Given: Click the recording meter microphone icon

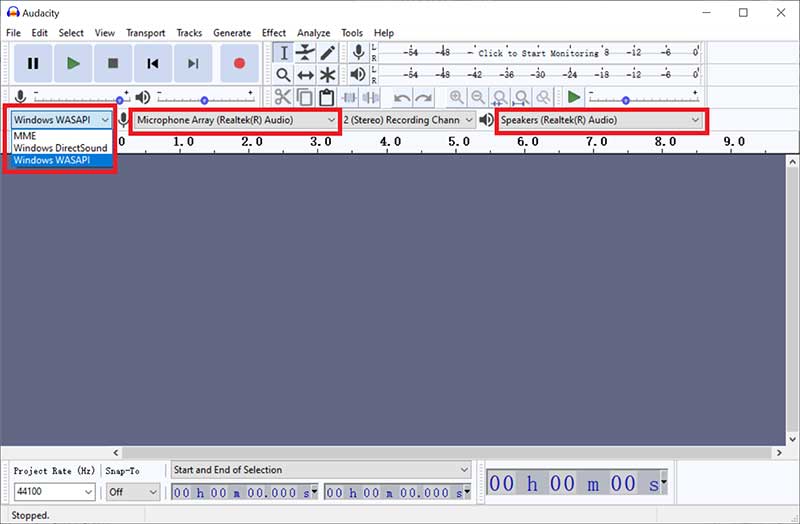Looking at the screenshot, I should (x=359, y=52).
